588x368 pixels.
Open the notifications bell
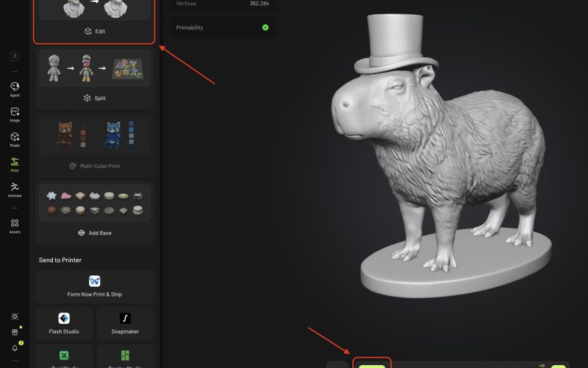click(15, 348)
